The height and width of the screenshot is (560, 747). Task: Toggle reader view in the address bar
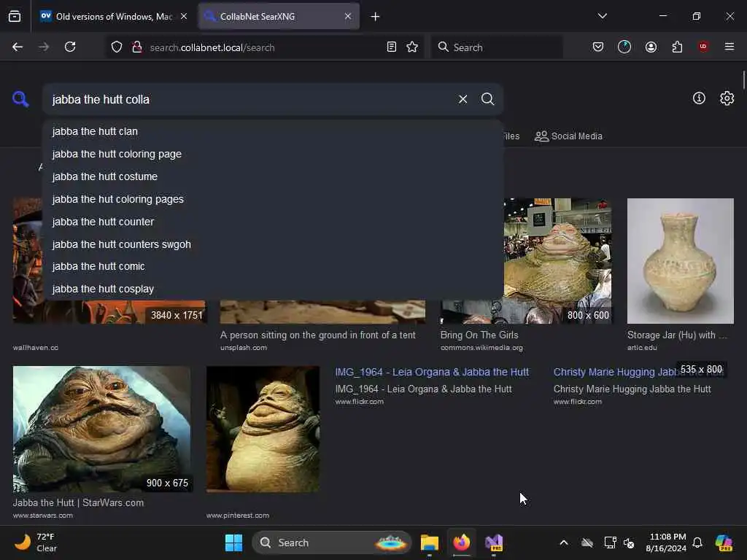[x=392, y=47]
